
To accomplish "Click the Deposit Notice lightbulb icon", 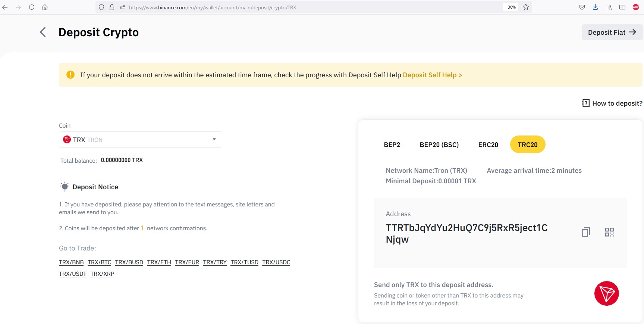I will click(x=65, y=187).
